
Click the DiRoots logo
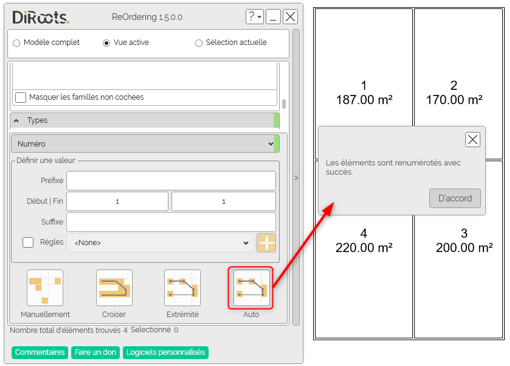pyautogui.click(x=41, y=17)
